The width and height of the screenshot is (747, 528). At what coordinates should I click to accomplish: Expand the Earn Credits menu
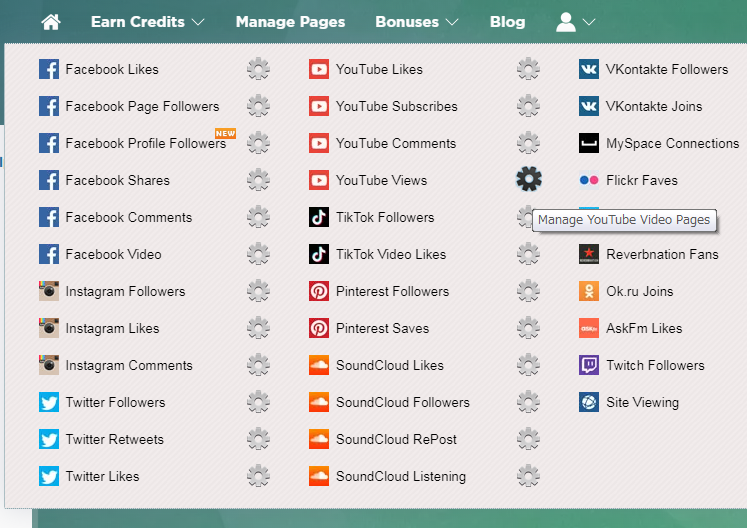(147, 22)
